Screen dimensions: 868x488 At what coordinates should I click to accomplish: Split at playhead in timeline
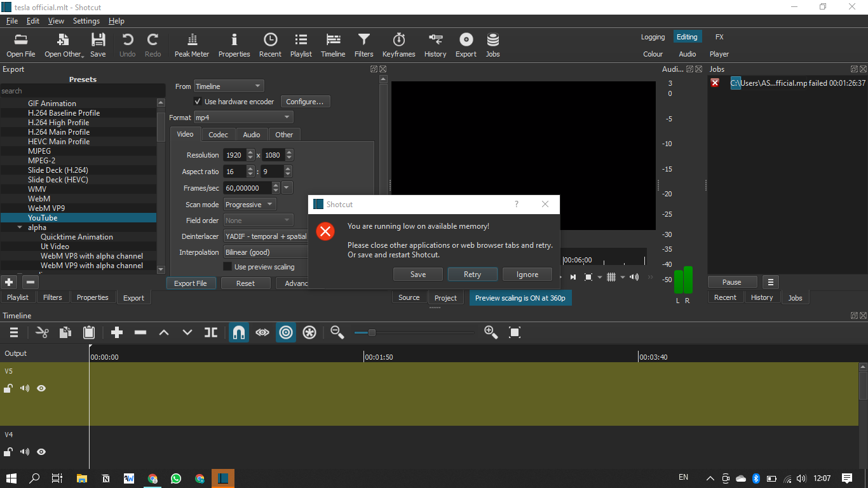(211, 332)
